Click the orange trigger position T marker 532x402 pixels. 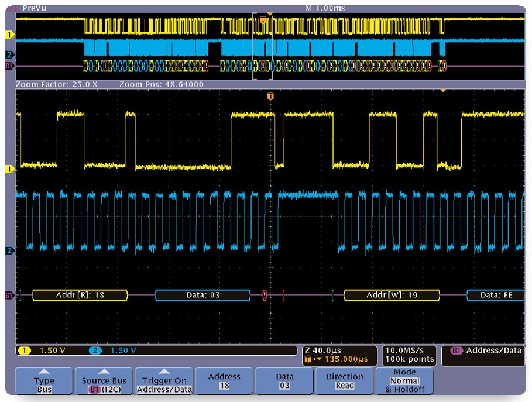pos(270,95)
